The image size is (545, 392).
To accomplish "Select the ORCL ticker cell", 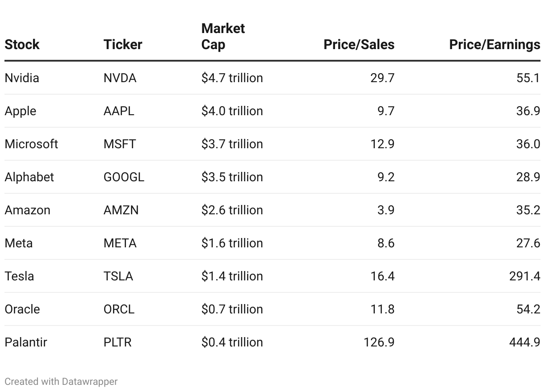I will tap(119, 309).
